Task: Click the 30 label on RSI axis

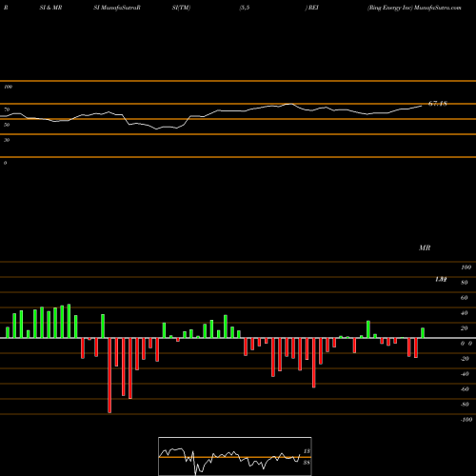Action: (7, 140)
